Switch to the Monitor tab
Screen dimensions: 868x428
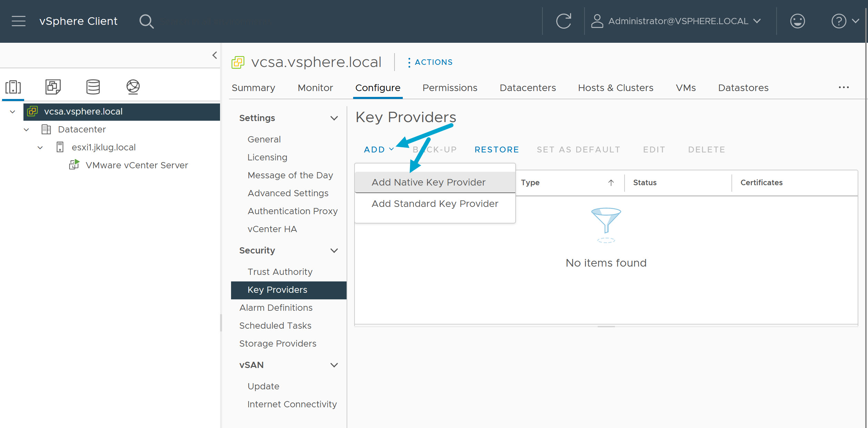coord(315,88)
